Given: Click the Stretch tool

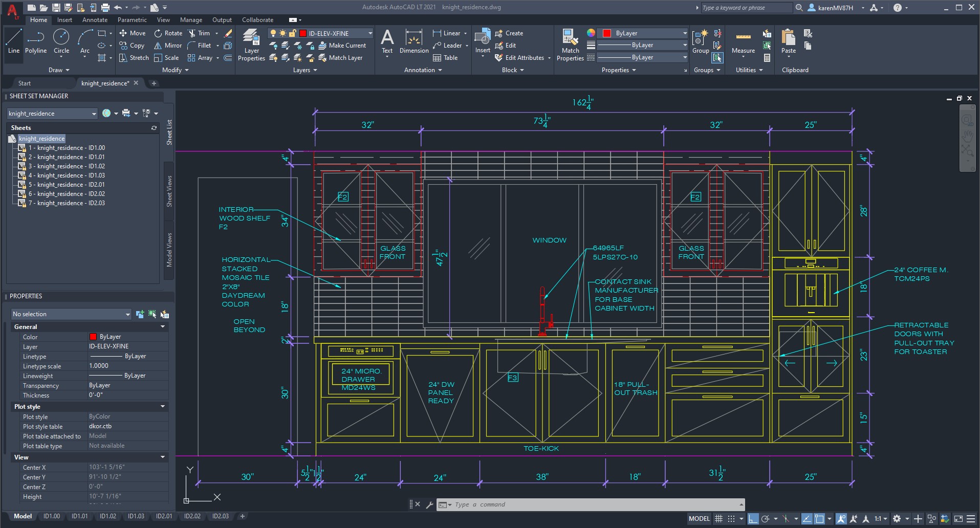Looking at the screenshot, I should 134,58.
